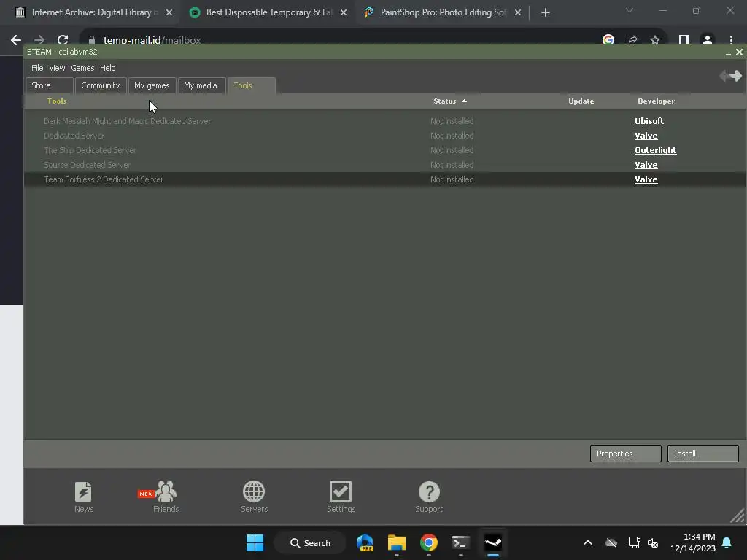Select the Dedicated Server row
The width and height of the screenshot is (747, 560).
tap(385, 136)
